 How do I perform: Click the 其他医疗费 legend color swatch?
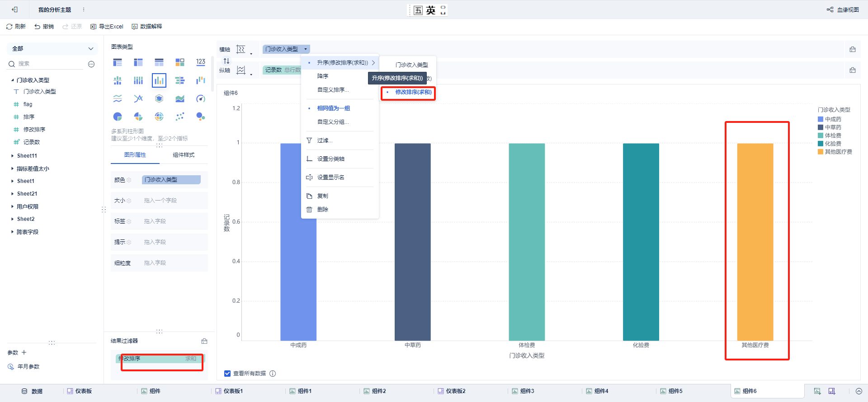[x=821, y=152]
